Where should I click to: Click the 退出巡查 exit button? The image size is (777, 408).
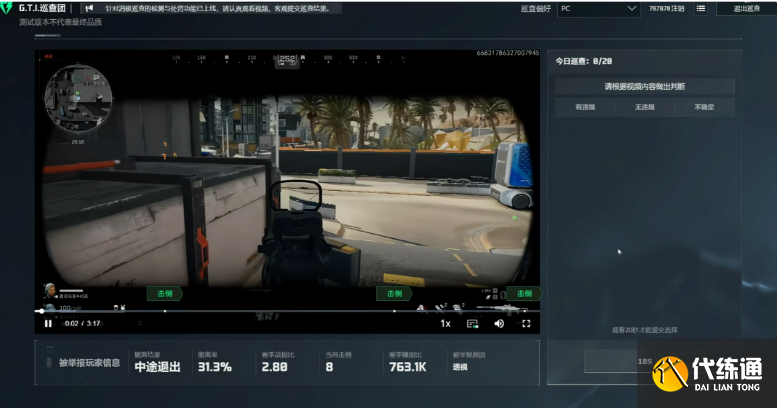pyautogui.click(x=746, y=8)
